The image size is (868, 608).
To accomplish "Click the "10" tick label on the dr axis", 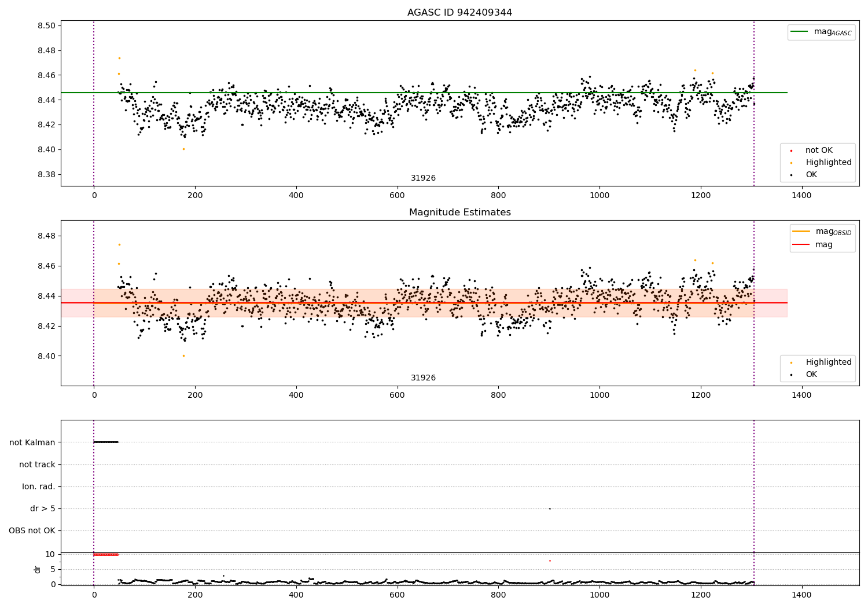I will click(x=50, y=555).
